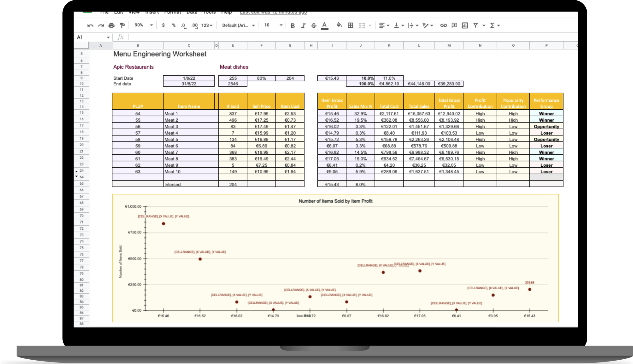Activate the Paint format roller
The width and height of the screenshot is (633, 364).
[122, 25]
